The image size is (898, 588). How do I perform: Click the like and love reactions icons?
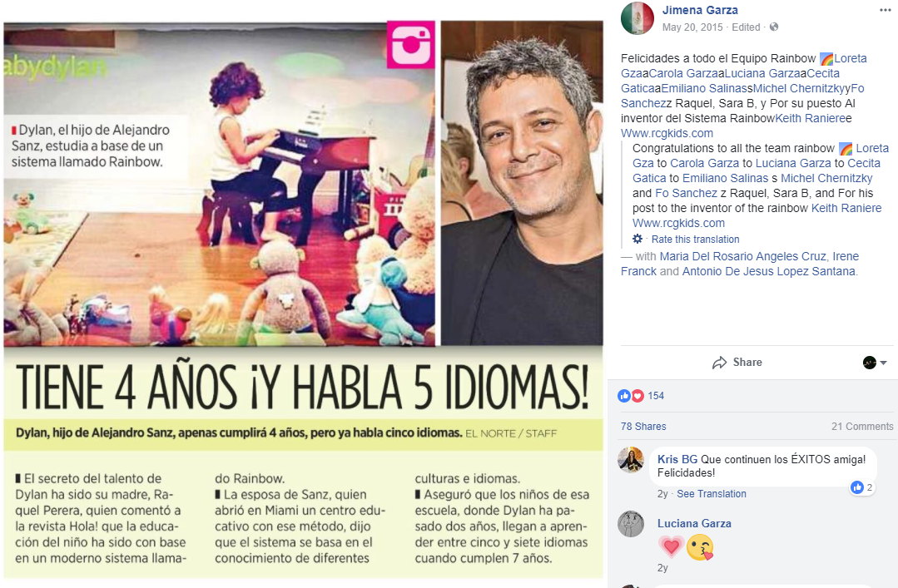(x=631, y=396)
